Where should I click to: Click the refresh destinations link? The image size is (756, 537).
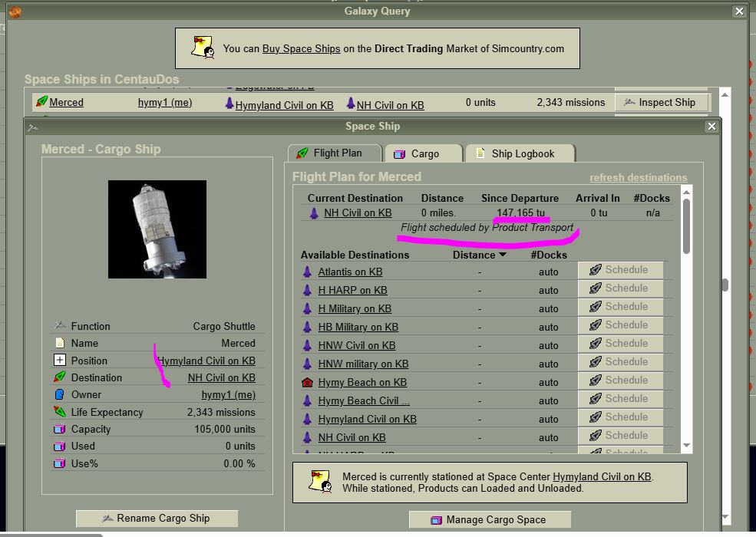pos(639,177)
